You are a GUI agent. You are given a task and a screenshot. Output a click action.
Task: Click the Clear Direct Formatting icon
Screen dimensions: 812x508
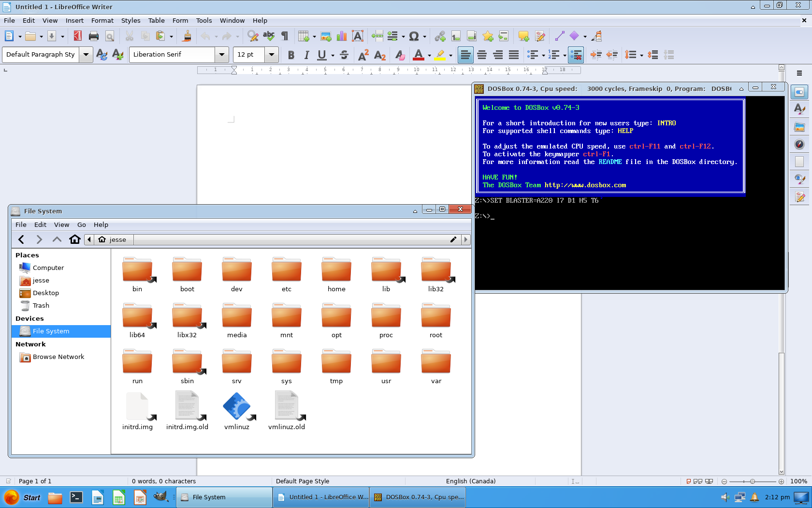coord(400,55)
